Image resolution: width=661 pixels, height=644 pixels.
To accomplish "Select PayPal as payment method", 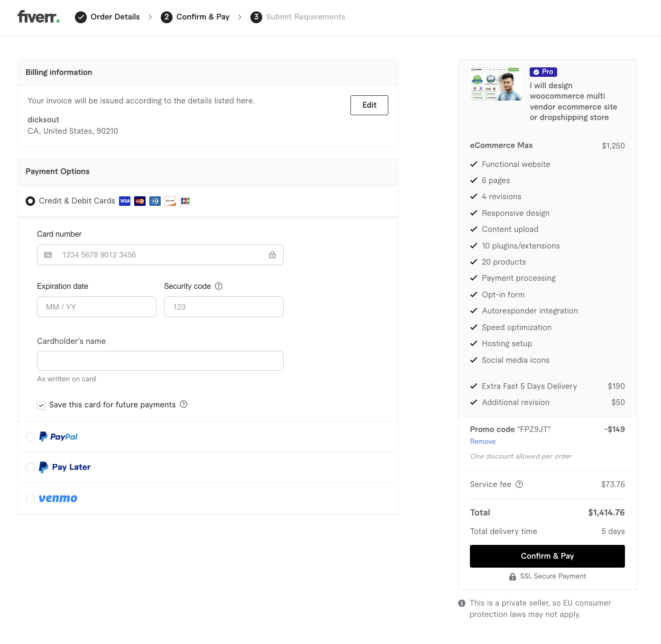I will 30,437.
